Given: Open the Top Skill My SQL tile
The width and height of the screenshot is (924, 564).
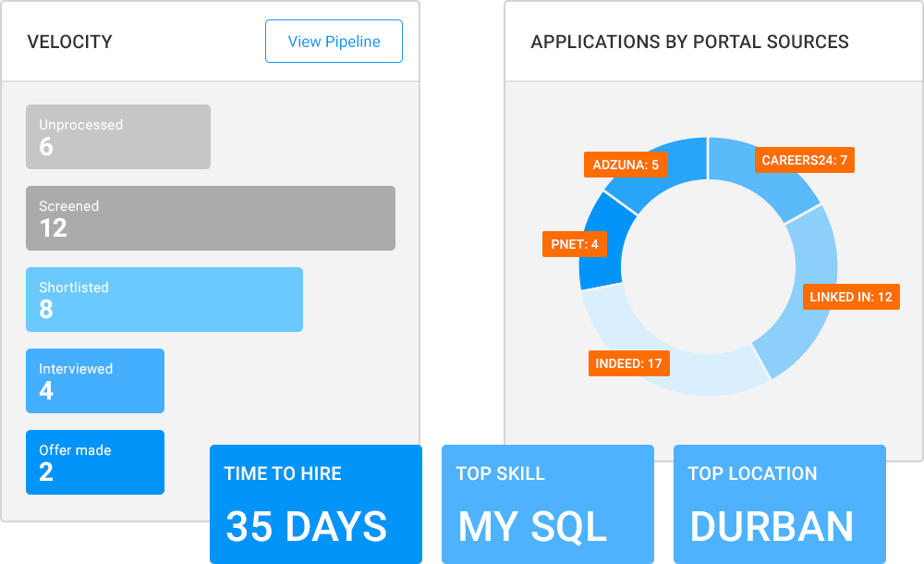Looking at the screenshot, I should pos(548,505).
